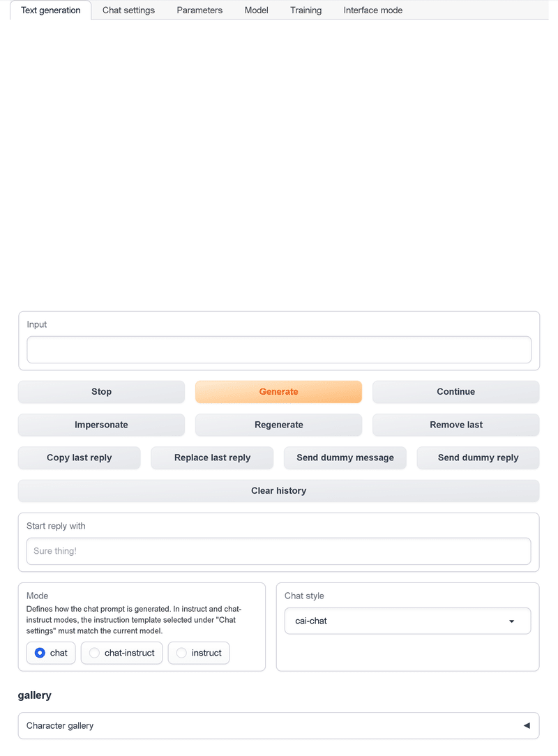Expand the Character gallery section

[x=278, y=725]
